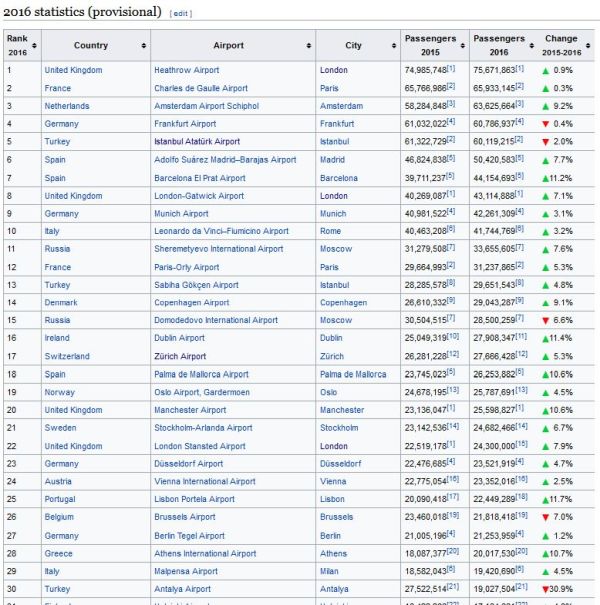This screenshot has height=605, width=600.
Task: Open Copenhagen city link
Action: [x=343, y=302]
